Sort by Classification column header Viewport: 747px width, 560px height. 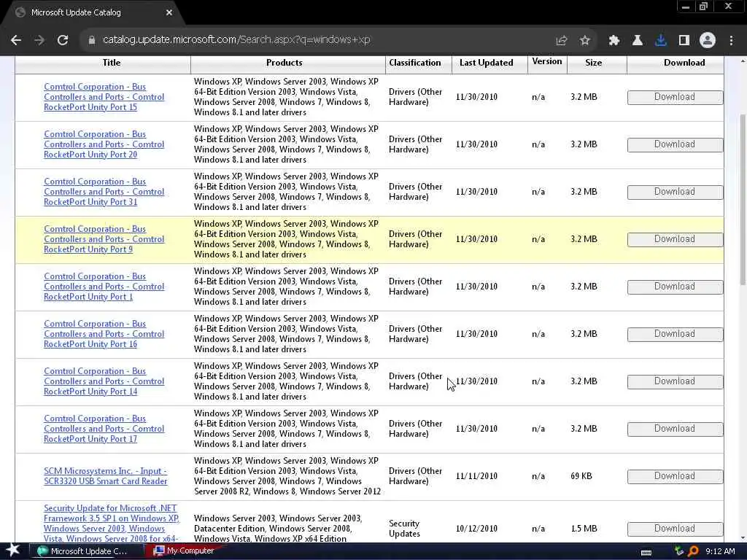coord(415,63)
